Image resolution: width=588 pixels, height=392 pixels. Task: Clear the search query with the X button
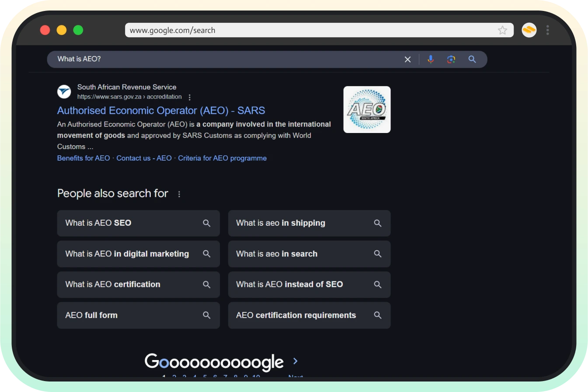point(407,59)
